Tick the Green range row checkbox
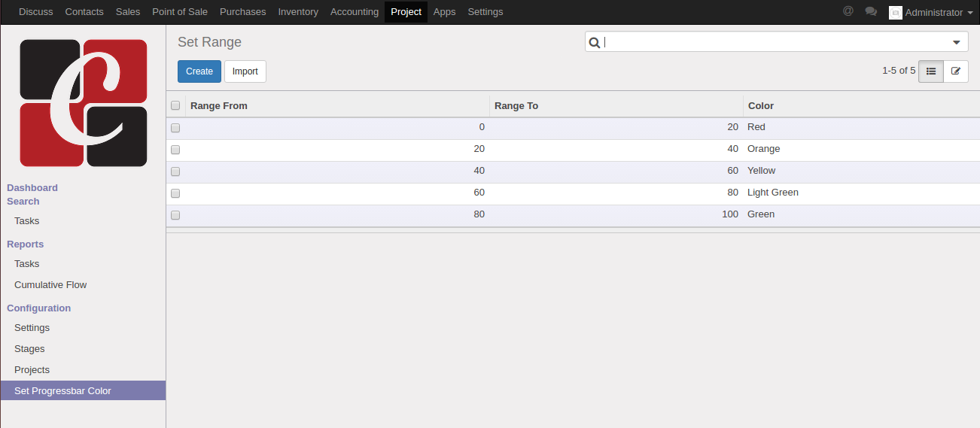 [x=175, y=215]
